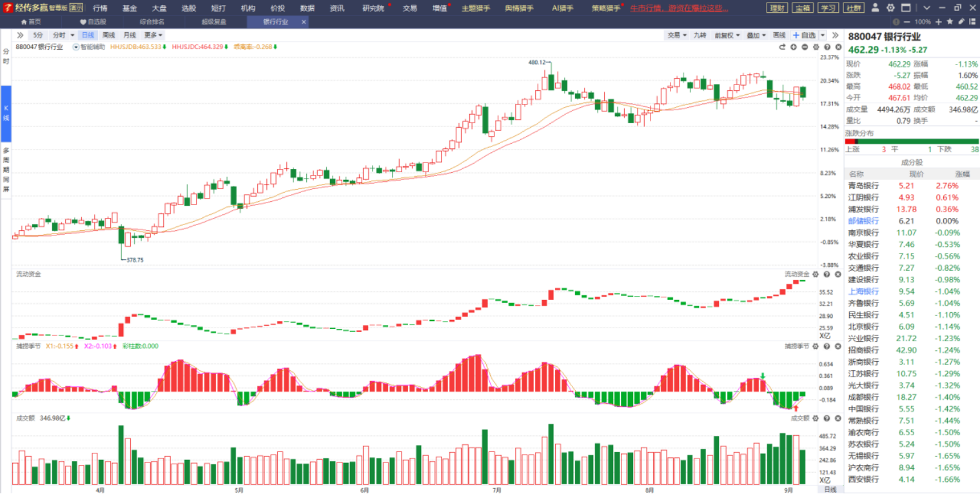Image resolution: width=980 pixels, height=494 pixels.
Task: Click the 宝箱 button
Action: coord(802,8)
